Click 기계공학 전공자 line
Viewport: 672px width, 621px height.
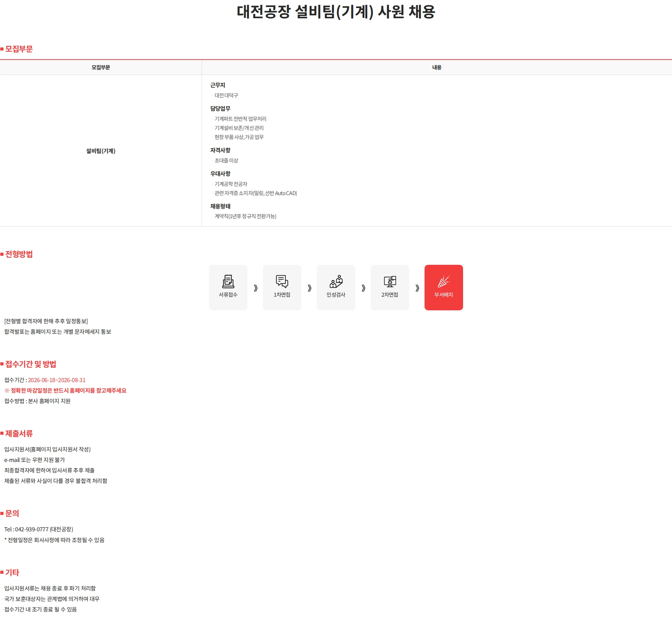pyautogui.click(x=231, y=184)
